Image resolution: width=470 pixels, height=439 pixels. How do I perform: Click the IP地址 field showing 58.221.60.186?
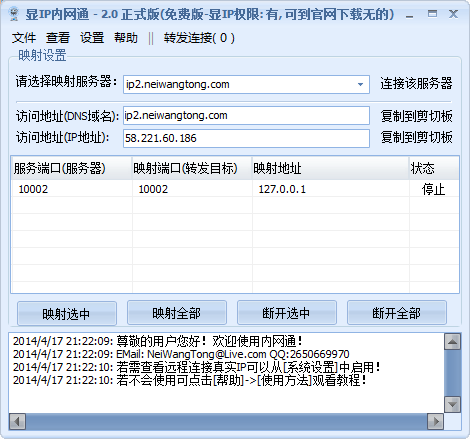point(246,138)
